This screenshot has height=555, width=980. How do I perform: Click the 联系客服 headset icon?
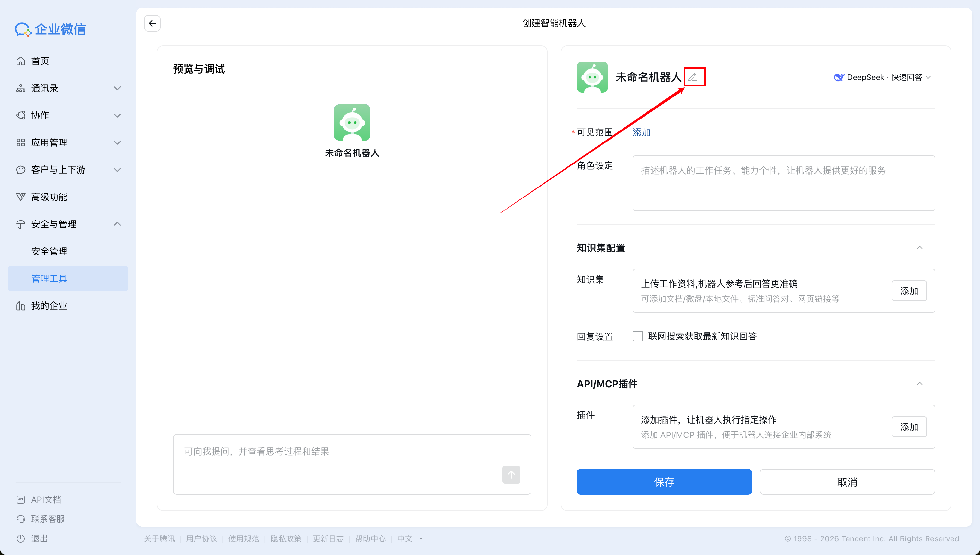(x=21, y=519)
